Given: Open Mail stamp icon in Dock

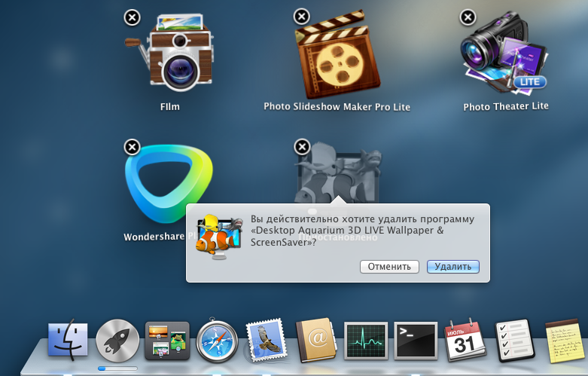Looking at the screenshot, I should pyautogui.click(x=267, y=340).
